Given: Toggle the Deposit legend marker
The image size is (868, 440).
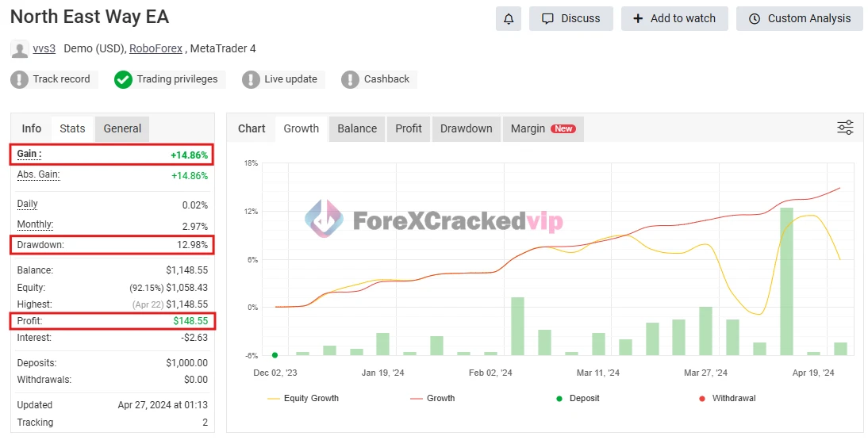Looking at the screenshot, I should click(579, 398).
